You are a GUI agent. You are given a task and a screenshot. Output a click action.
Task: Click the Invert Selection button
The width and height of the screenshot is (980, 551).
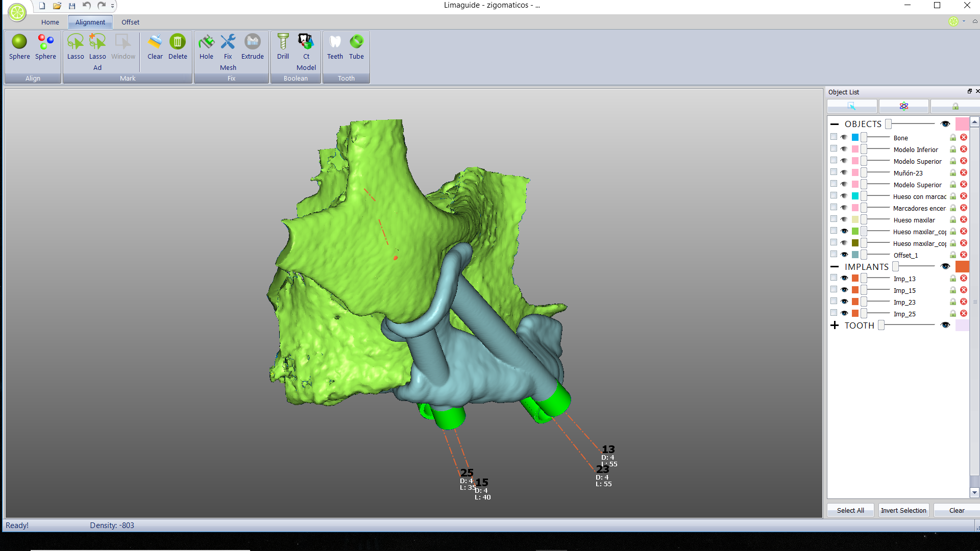point(903,510)
